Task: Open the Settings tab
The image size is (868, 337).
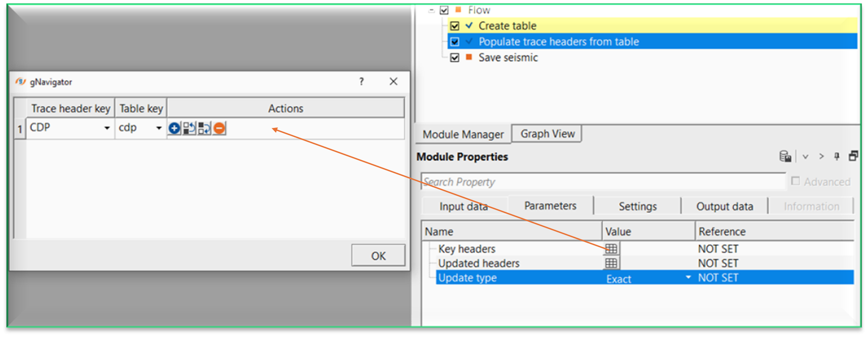Action: point(638,206)
